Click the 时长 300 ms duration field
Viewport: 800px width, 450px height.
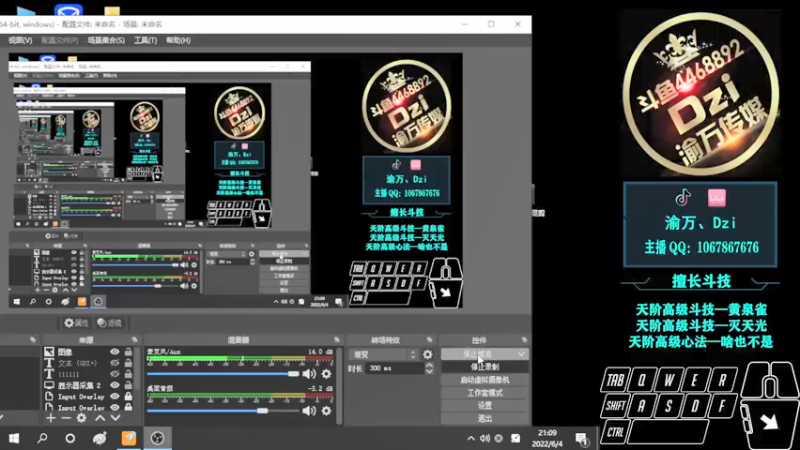coord(395,368)
